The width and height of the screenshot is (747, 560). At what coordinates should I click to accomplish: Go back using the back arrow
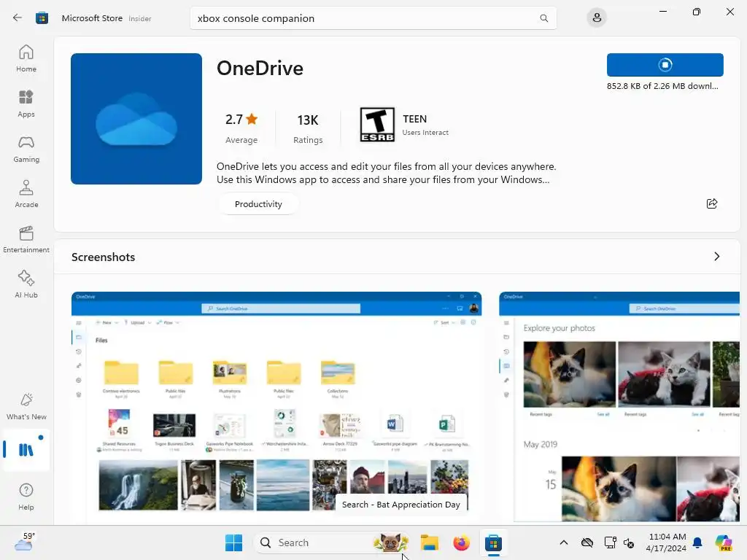pos(18,18)
